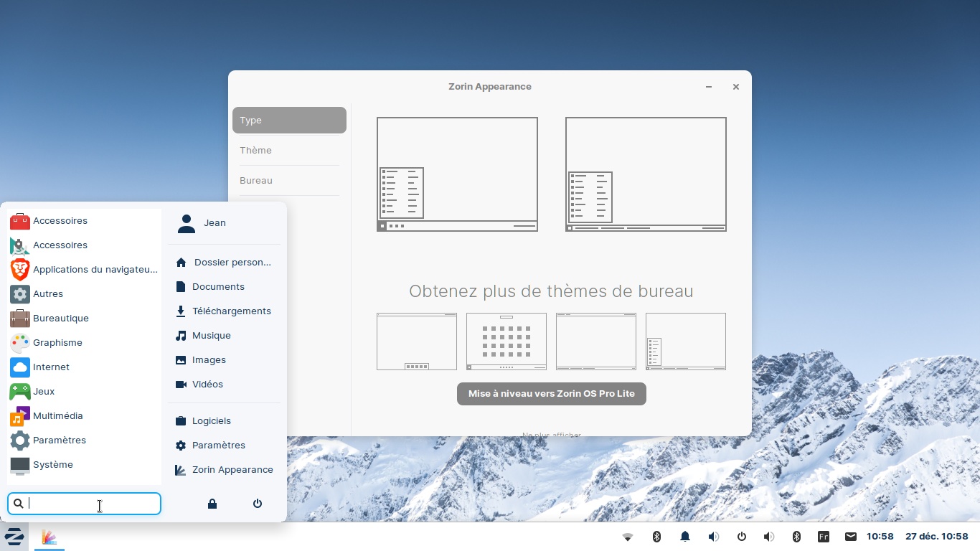Expand the Multimédia category

[57, 416]
